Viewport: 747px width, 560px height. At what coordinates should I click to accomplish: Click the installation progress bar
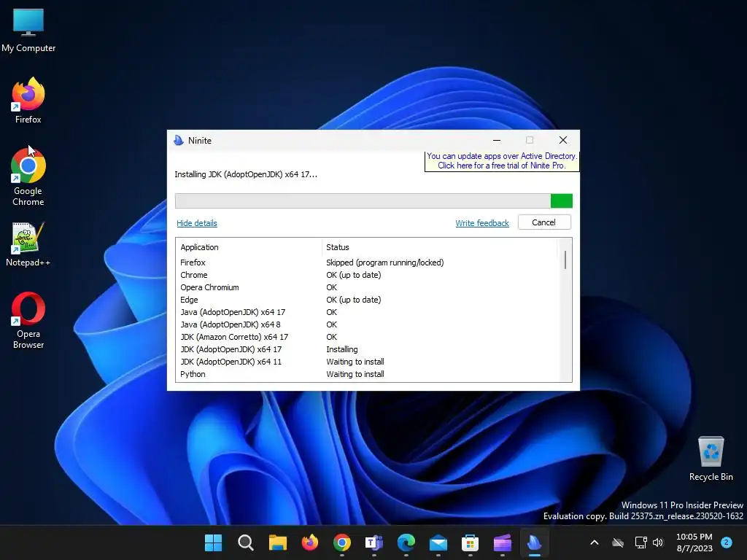373,201
